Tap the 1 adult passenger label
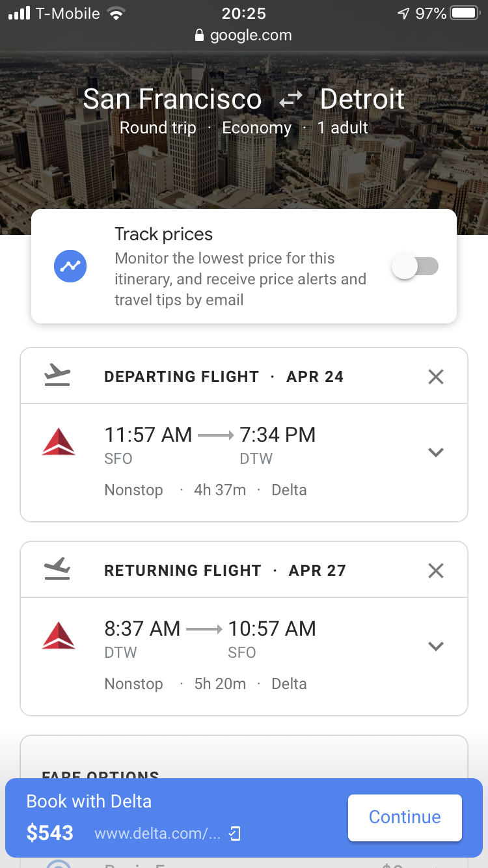 pyautogui.click(x=343, y=128)
